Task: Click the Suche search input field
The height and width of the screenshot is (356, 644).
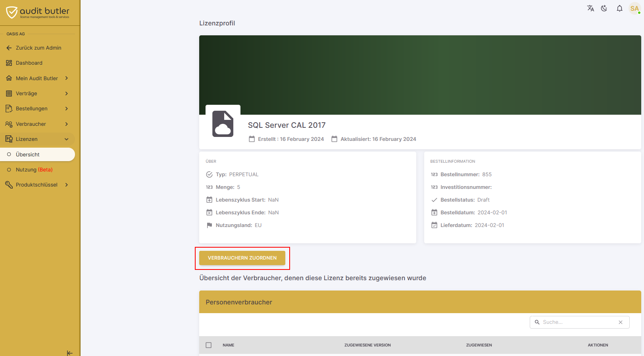Action: [x=580, y=322]
